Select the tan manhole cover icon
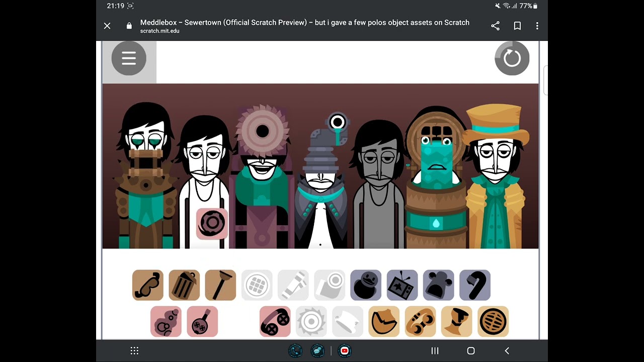This screenshot has width=644, height=362. [x=493, y=321]
